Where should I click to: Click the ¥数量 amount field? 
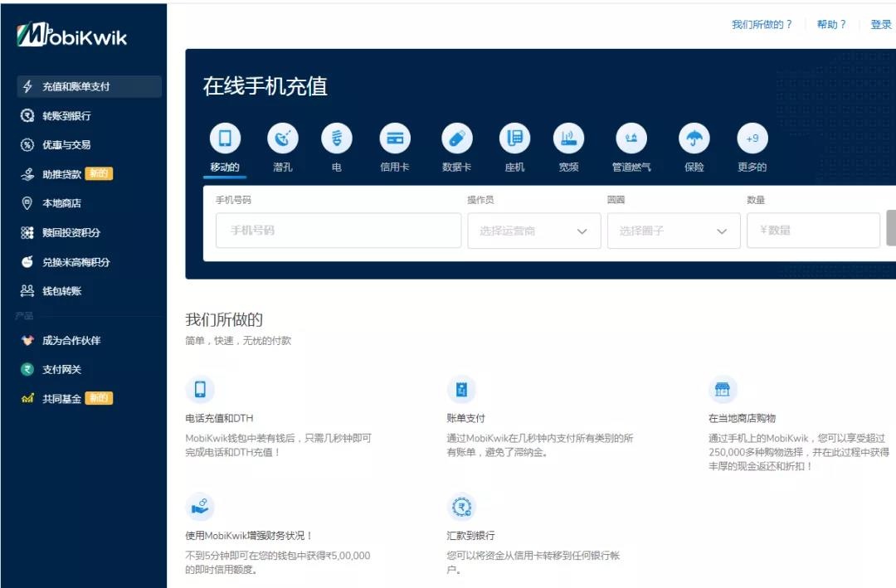pos(813,231)
